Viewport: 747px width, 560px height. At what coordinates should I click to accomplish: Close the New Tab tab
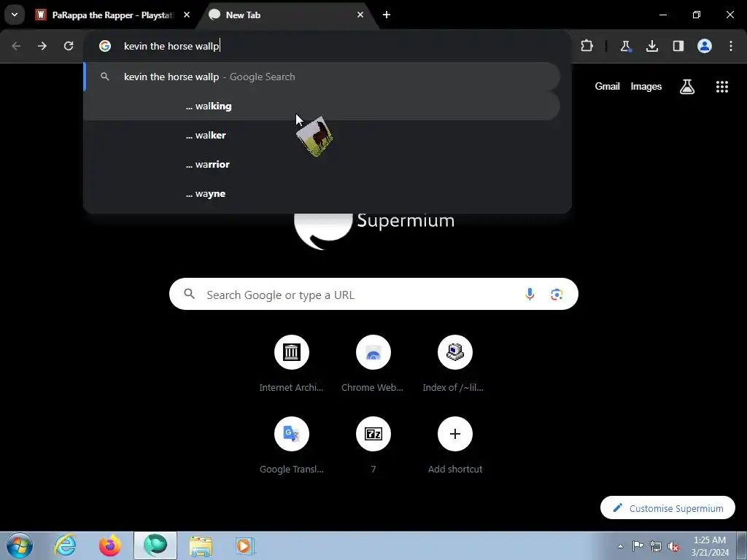[x=360, y=15]
